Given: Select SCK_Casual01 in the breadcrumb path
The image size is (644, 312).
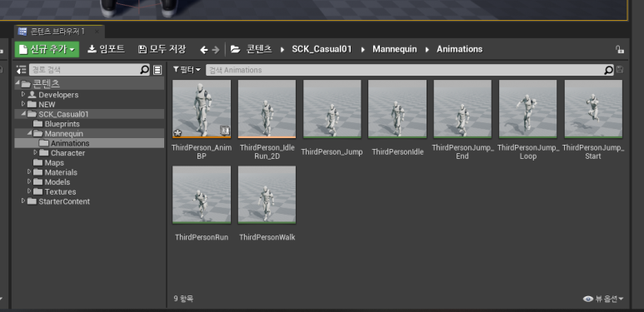Looking at the screenshot, I should (322, 49).
